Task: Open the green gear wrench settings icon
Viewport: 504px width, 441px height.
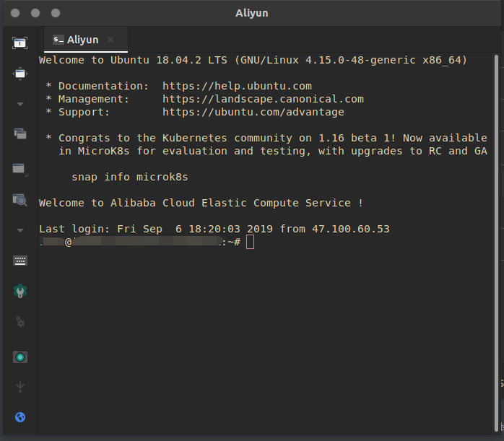Action: click(20, 292)
